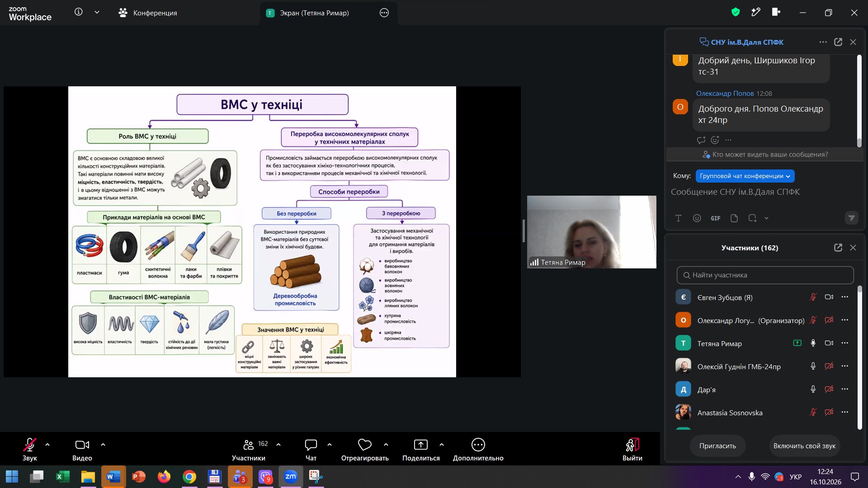Image resolution: width=868 pixels, height=488 pixels.
Task: Open text formatting in chat box
Action: click(678, 218)
